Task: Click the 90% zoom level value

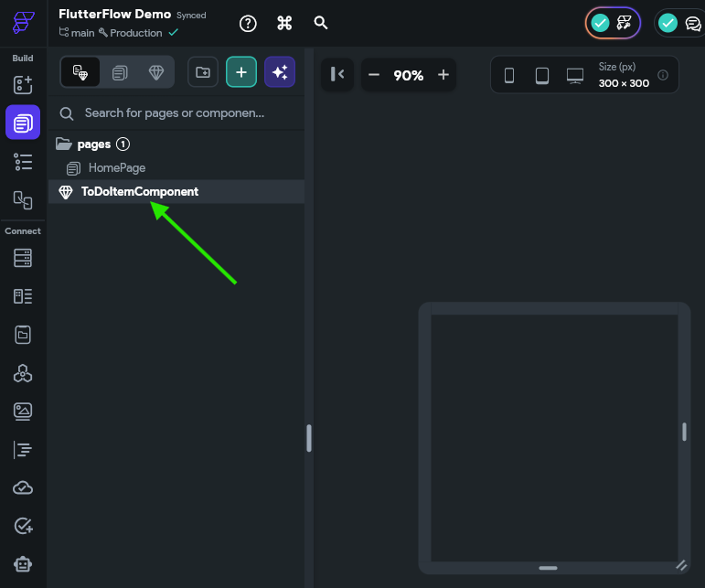Action: point(408,75)
